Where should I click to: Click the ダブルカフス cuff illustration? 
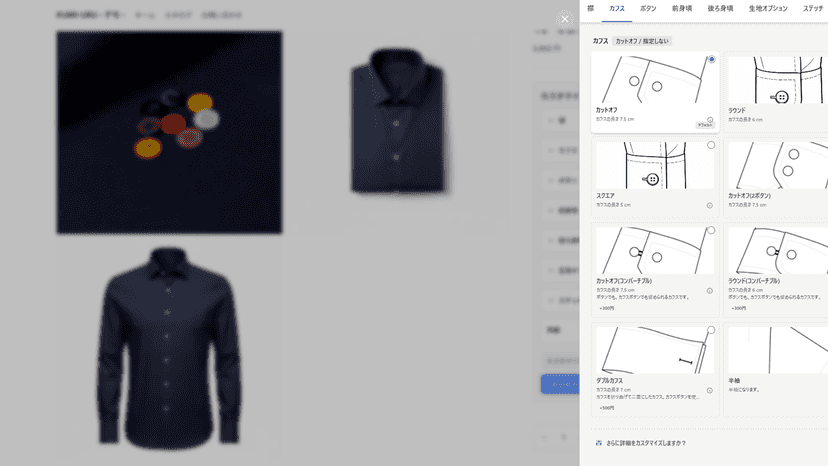(x=655, y=350)
